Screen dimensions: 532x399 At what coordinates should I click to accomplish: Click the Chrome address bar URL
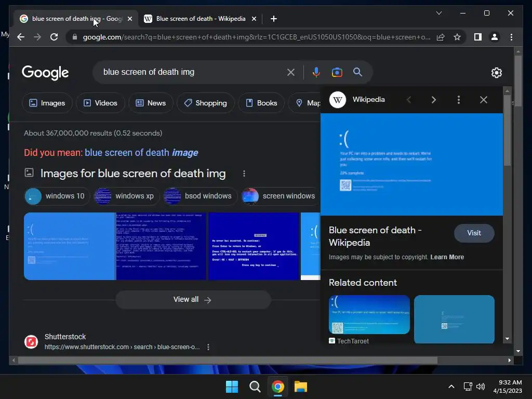tap(257, 37)
